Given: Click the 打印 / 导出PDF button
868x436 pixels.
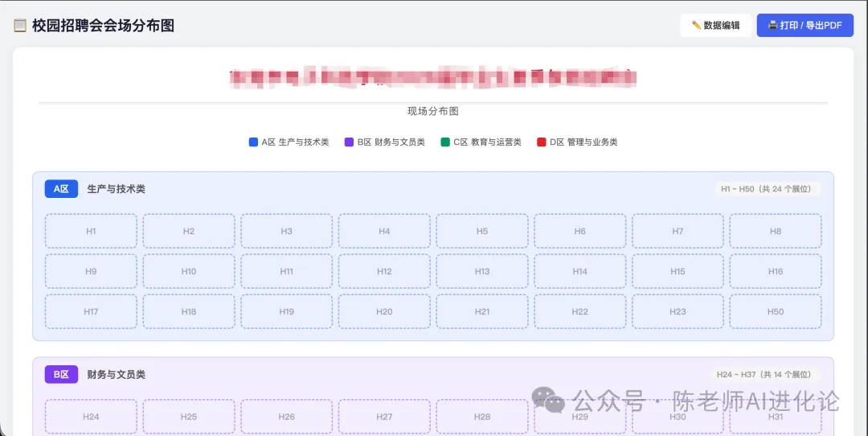Looking at the screenshot, I should 805,26.
